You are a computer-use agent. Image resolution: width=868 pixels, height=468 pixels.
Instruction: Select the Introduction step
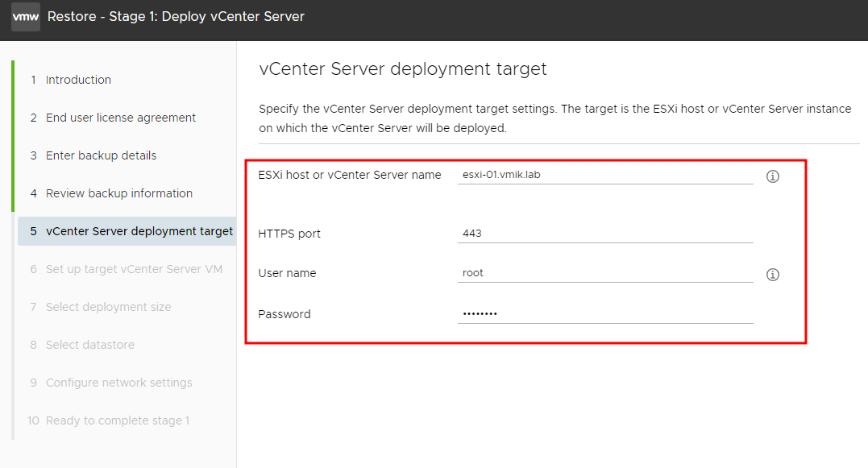point(78,80)
